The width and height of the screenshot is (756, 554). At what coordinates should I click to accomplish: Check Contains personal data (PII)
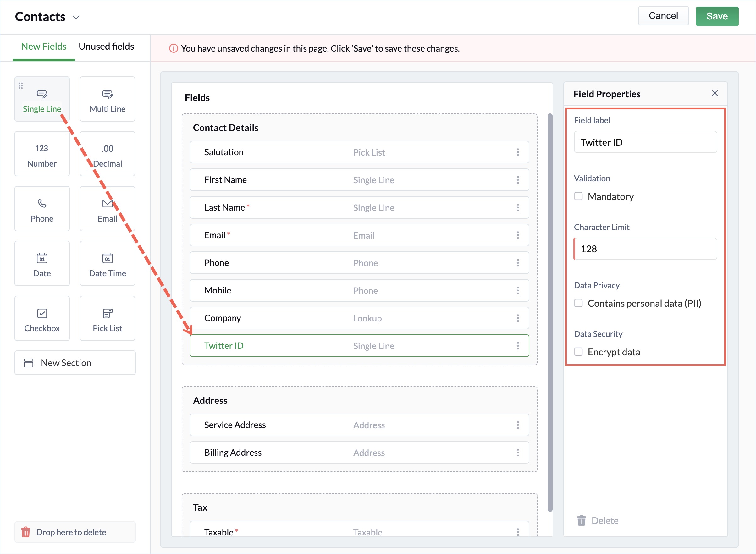tap(578, 303)
